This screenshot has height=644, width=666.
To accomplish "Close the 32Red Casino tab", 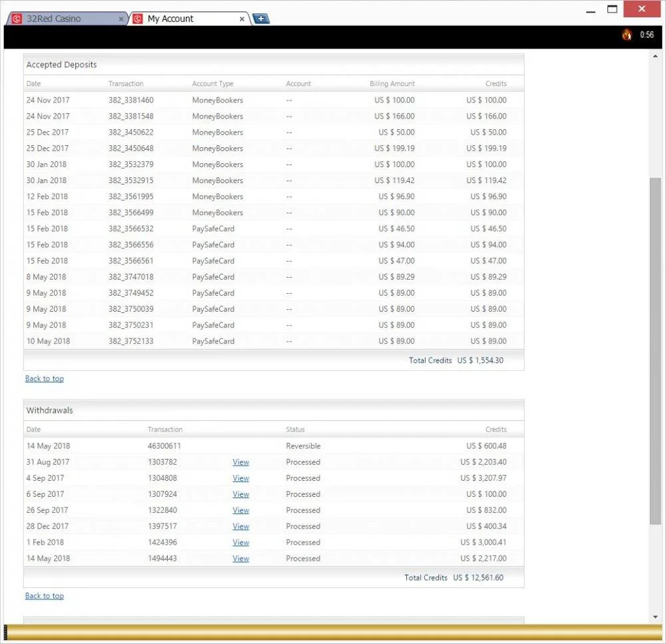I will click(121, 19).
